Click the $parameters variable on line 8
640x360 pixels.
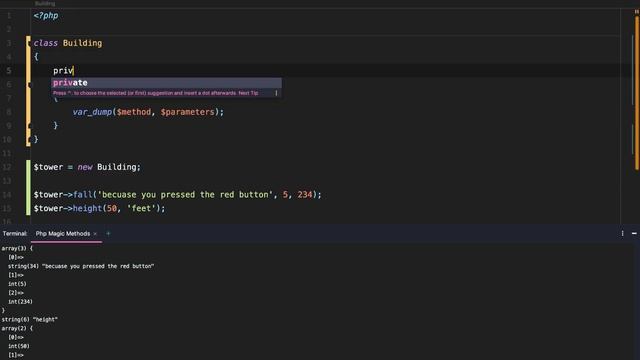pos(187,112)
